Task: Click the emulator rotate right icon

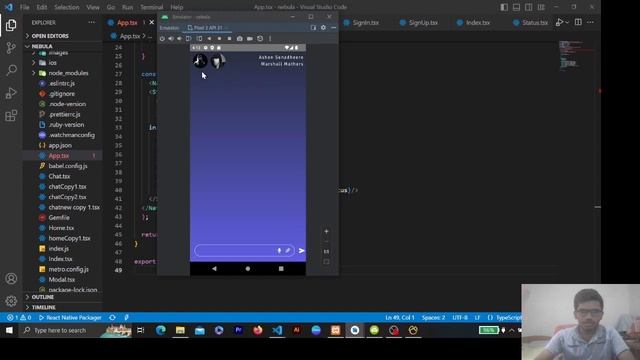Action: tap(199, 39)
